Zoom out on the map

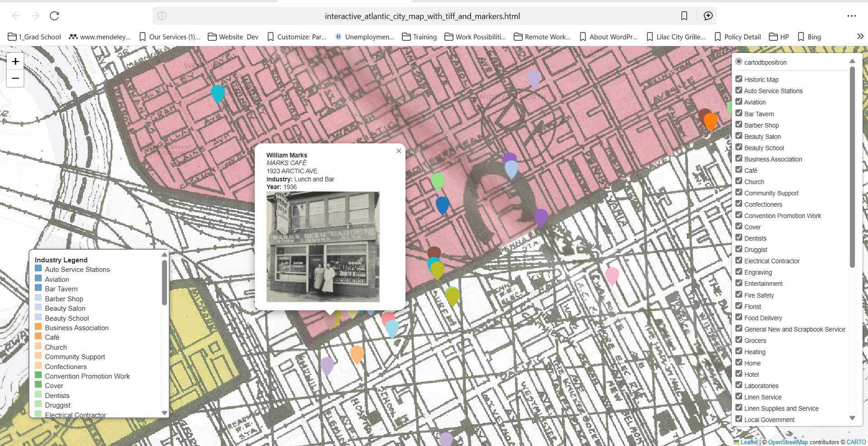coord(15,78)
